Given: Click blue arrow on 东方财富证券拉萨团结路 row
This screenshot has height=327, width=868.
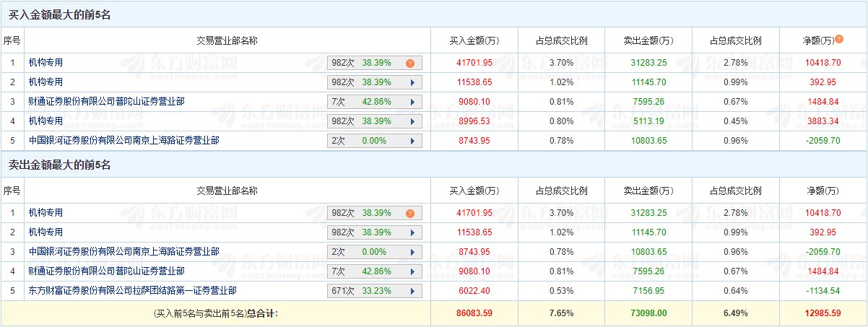Looking at the screenshot, I should (x=412, y=291).
